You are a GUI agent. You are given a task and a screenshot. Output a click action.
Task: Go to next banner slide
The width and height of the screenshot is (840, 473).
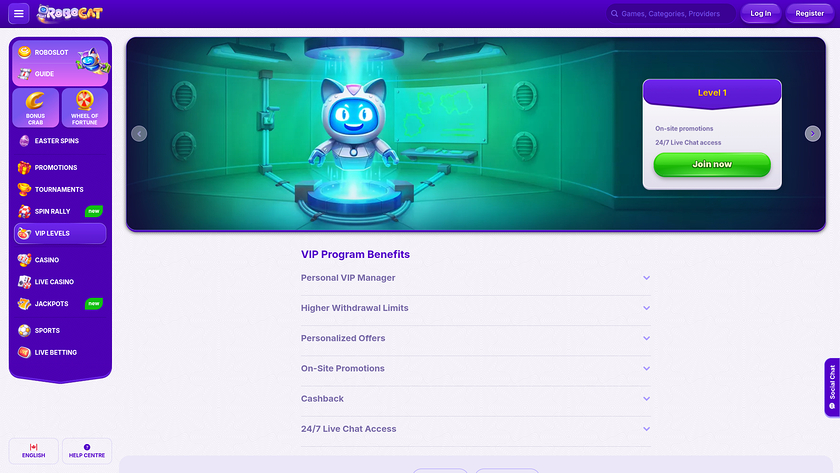click(x=813, y=134)
